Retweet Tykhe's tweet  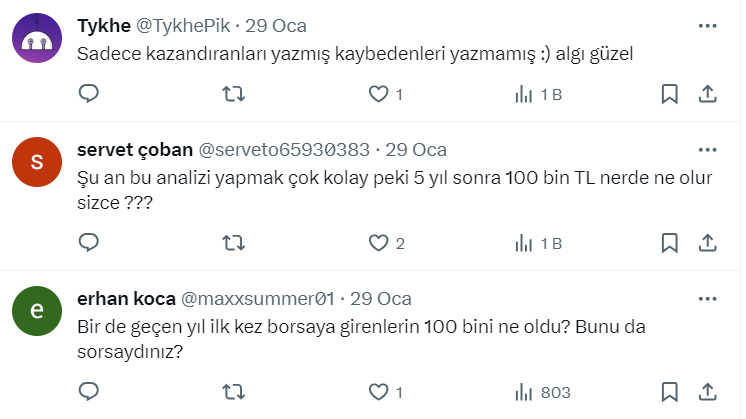(x=233, y=94)
